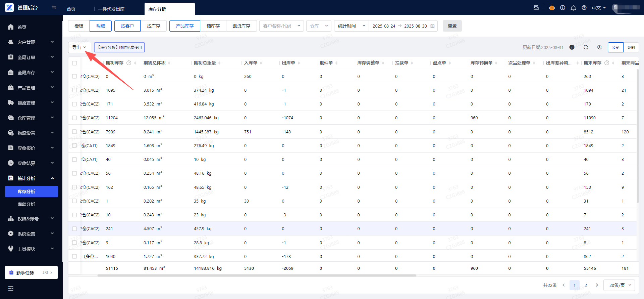The image size is (644, 299).
Task: Toggle the select-all checkbox in table header
Action: 74,63
